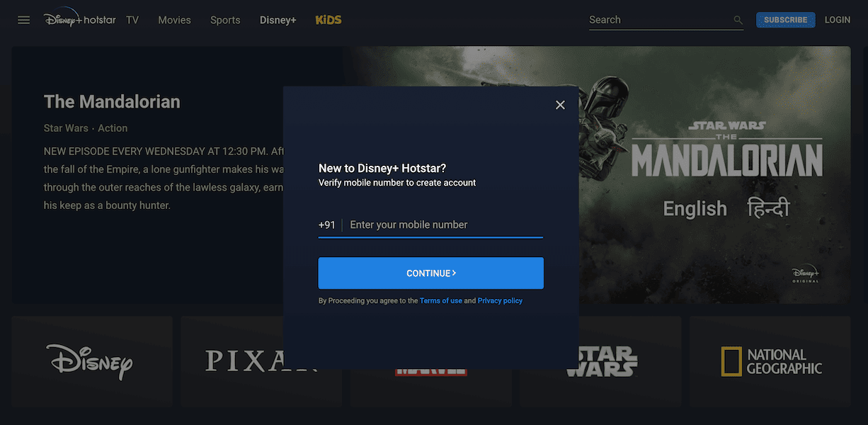Open the National Geographic brand tile
Image resolution: width=868 pixels, height=425 pixels.
pyautogui.click(x=770, y=361)
